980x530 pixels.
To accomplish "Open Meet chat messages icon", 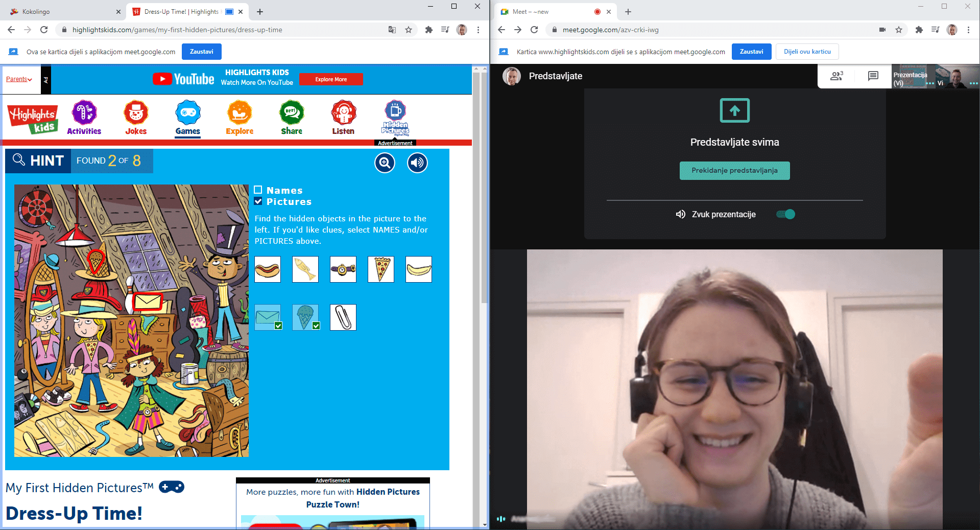I will point(873,76).
